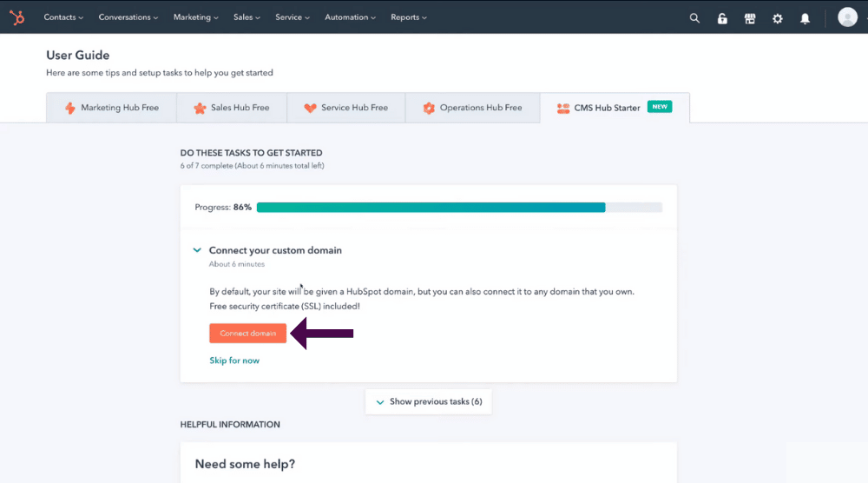Click the Marketing Hub lightning icon

pos(69,108)
